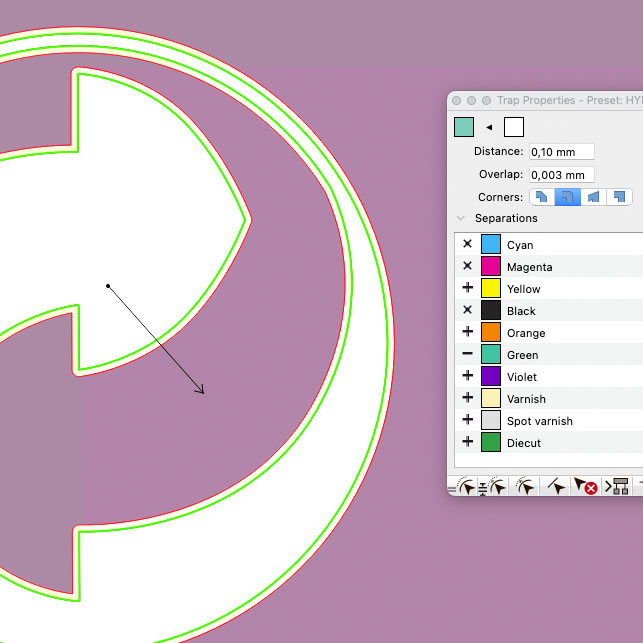The image size is (643, 643).
Task: Close the Trap Properties panel
Action: (x=456, y=100)
